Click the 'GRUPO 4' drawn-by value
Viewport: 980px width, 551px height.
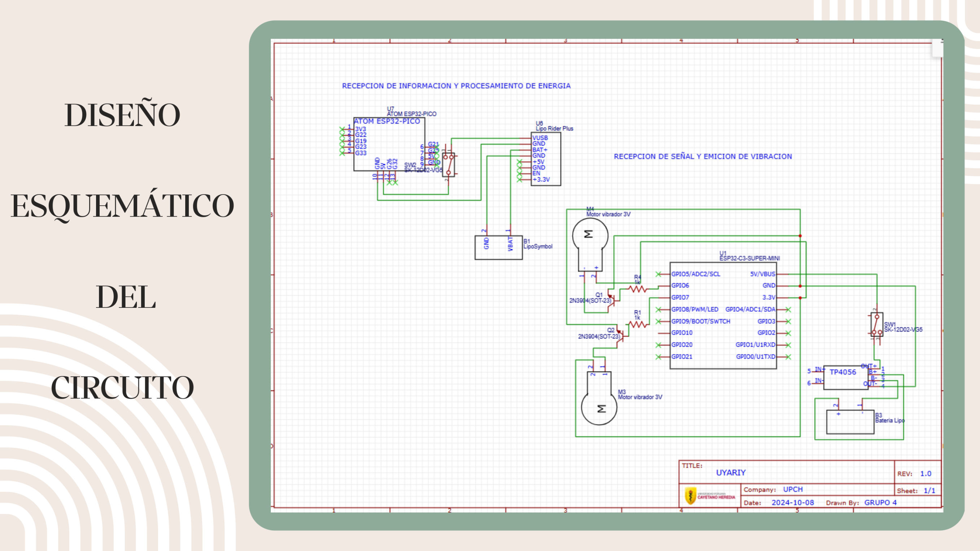point(880,503)
